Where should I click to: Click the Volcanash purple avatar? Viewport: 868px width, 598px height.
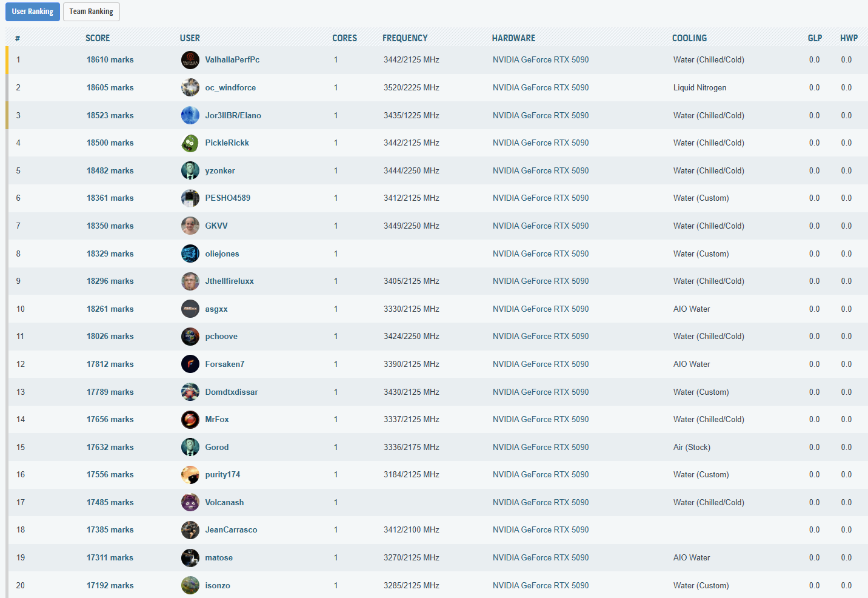pyautogui.click(x=190, y=502)
